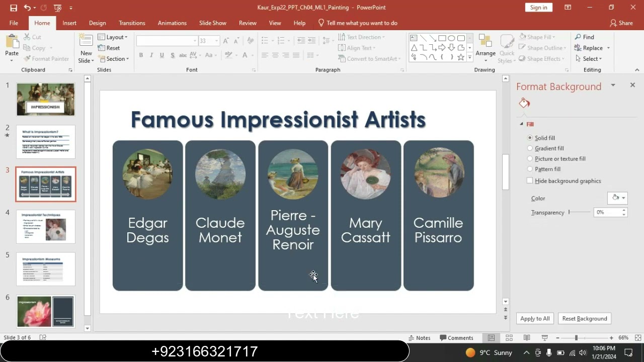Click the Transparency percent field
This screenshot has height=362, width=644.
[607, 213]
